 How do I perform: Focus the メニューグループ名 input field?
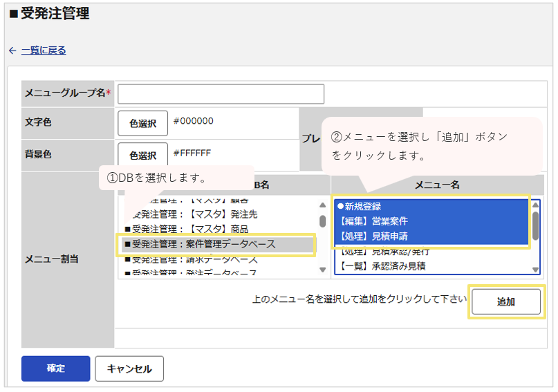click(x=221, y=94)
